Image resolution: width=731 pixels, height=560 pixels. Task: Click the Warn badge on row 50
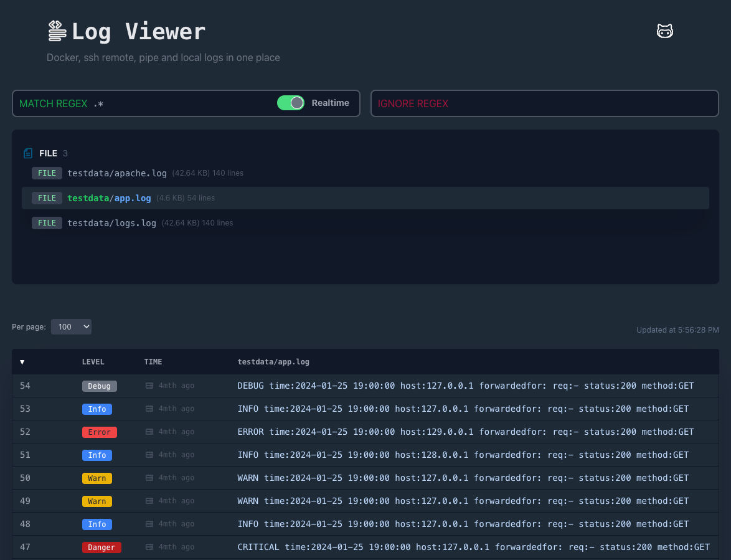(x=97, y=478)
